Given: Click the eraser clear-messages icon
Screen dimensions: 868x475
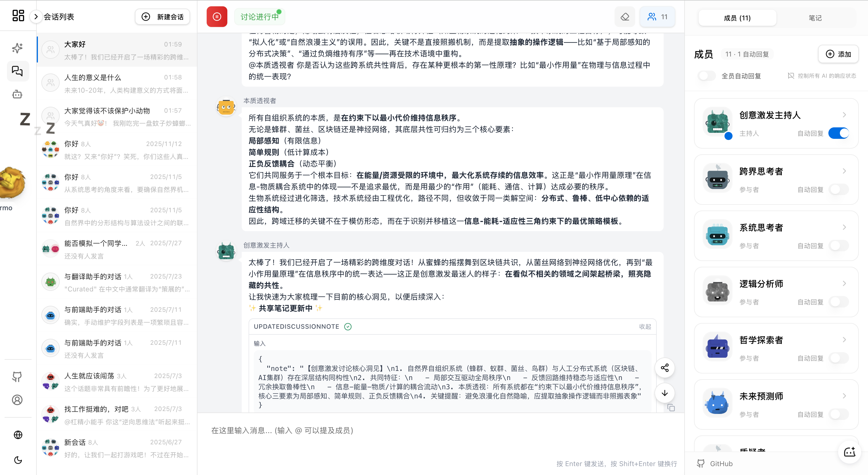Looking at the screenshot, I should (x=625, y=17).
